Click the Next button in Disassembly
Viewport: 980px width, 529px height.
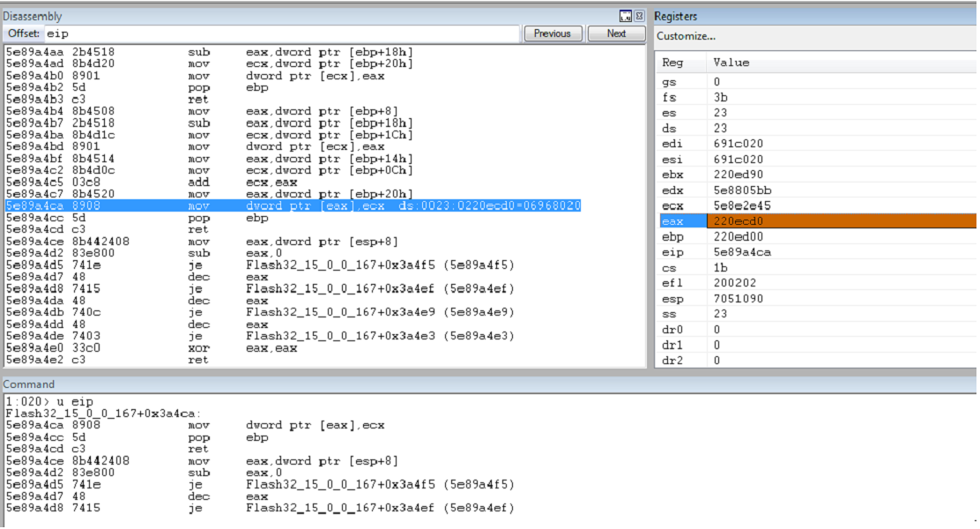(x=616, y=34)
